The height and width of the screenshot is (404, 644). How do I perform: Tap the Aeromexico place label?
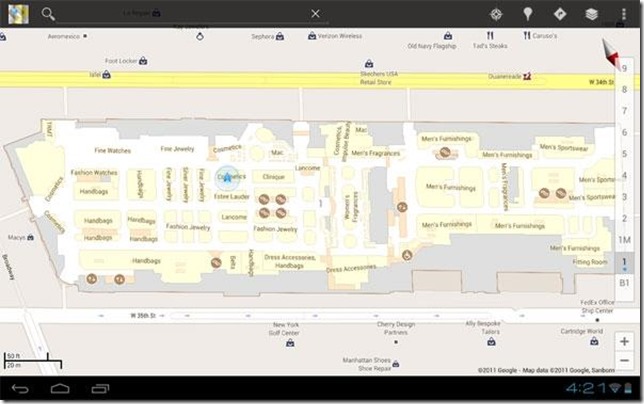(x=64, y=37)
